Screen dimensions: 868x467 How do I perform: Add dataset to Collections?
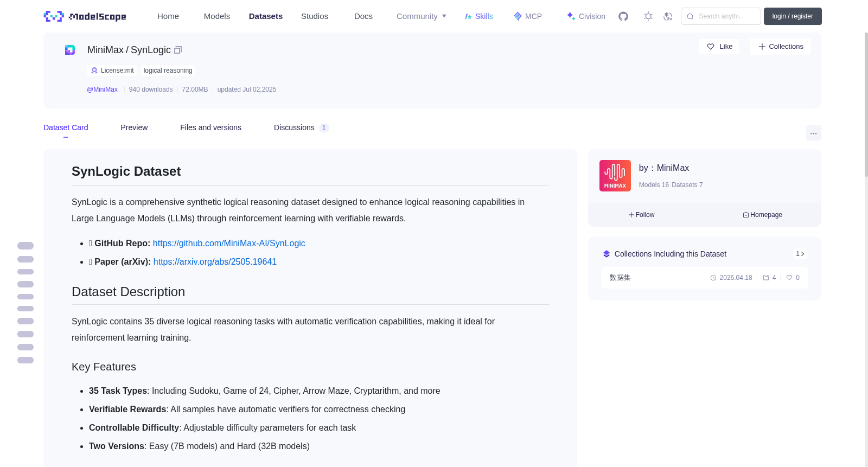pyautogui.click(x=780, y=47)
